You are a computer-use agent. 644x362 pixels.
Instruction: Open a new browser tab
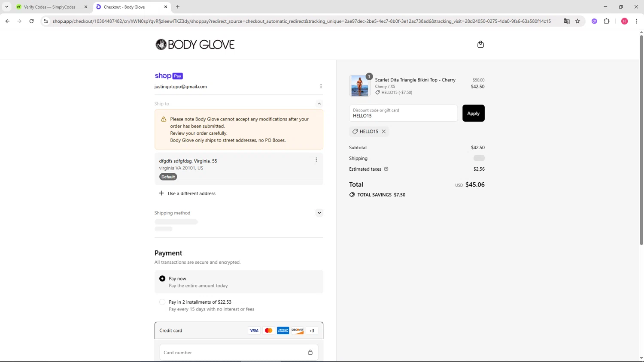point(178,7)
